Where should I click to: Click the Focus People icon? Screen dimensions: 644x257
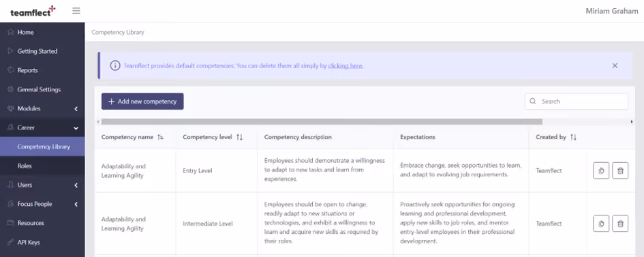(x=11, y=204)
